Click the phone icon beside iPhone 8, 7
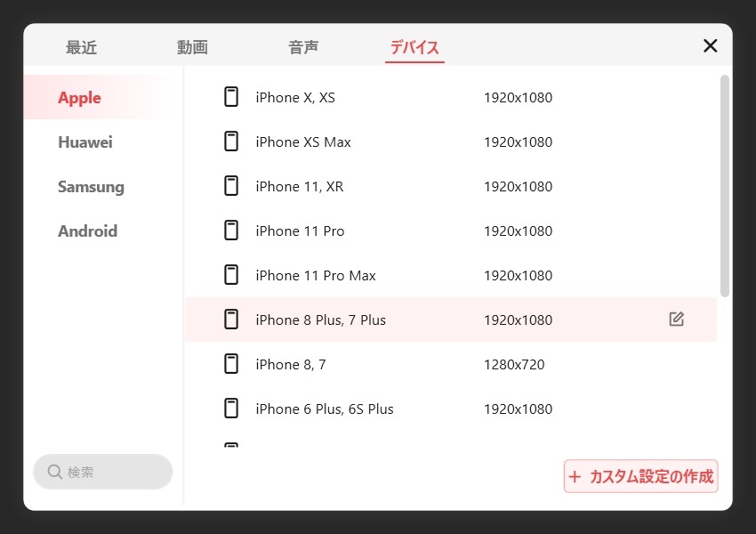 [x=231, y=364]
